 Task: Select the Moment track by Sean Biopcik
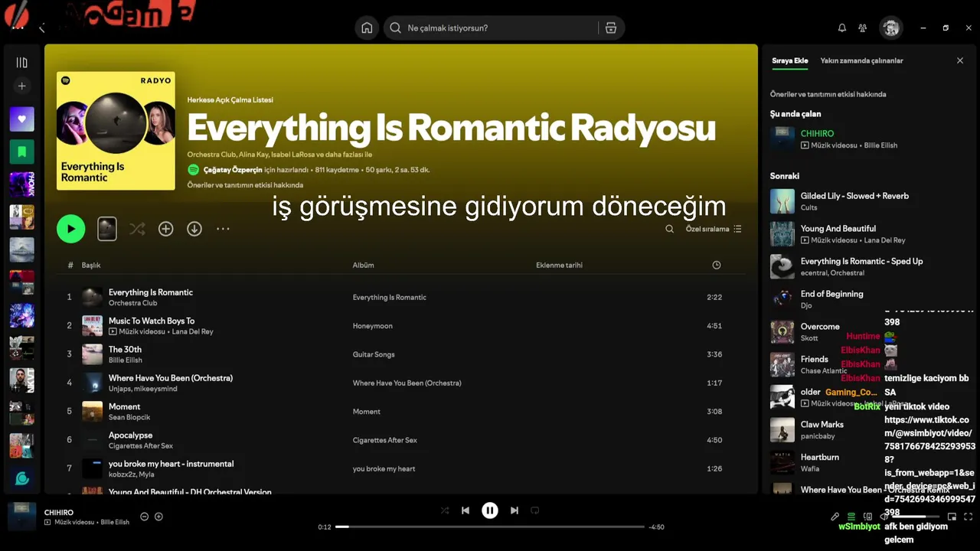click(394, 412)
